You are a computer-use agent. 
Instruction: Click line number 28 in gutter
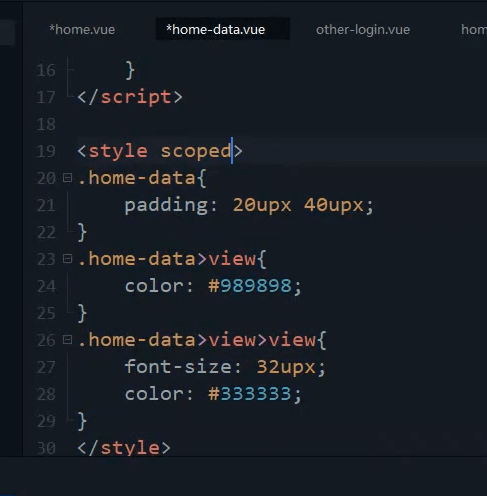pyautogui.click(x=46, y=395)
